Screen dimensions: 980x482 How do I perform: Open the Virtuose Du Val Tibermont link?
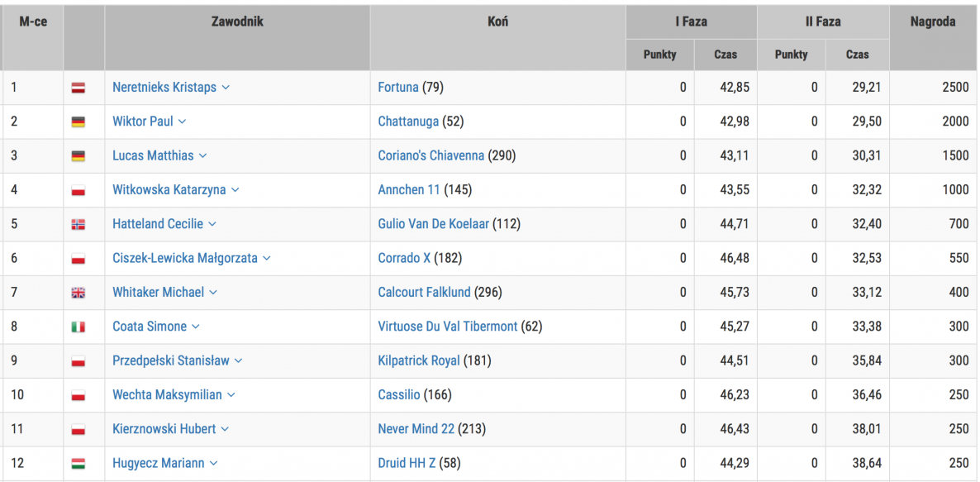(x=448, y=327)
